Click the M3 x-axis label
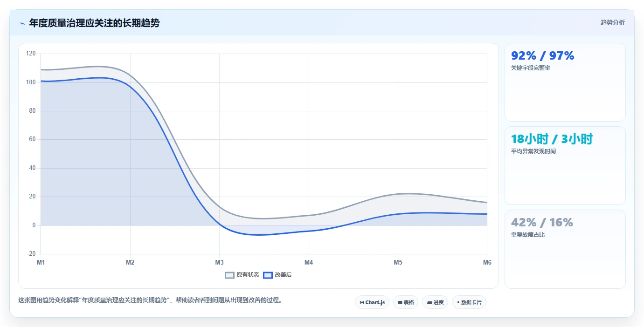 click(x=219, y=263)
